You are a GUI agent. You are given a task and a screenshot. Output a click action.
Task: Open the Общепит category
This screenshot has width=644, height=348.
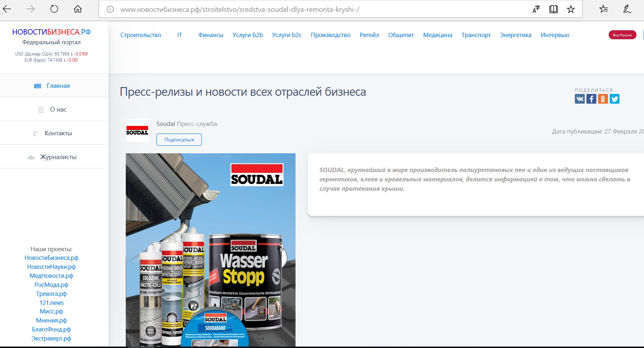click(401, 35)
